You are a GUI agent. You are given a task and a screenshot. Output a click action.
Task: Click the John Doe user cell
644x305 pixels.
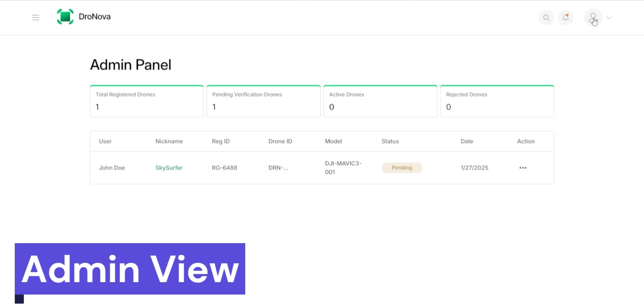(112, 168)
